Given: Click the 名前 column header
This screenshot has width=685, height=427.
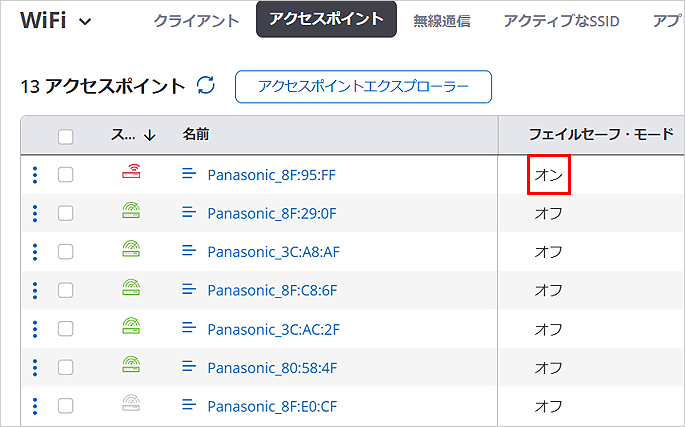Looking at the screenshot, I should (x=196, y=134).
